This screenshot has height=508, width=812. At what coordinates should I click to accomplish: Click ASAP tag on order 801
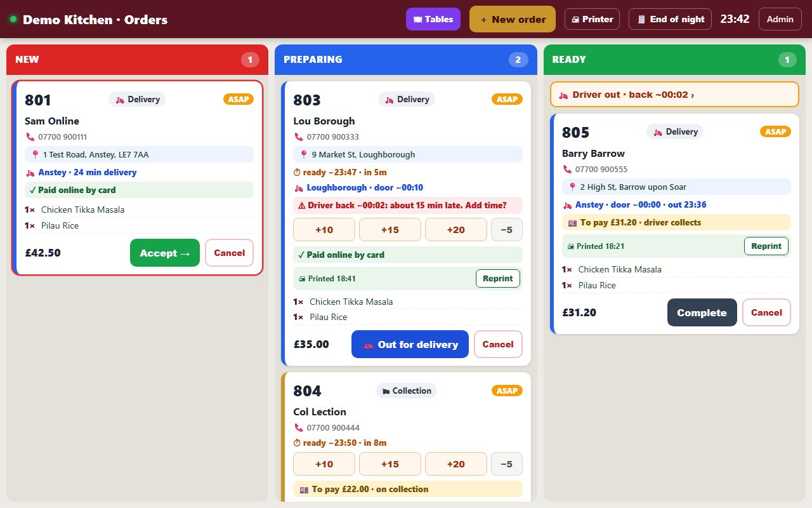[x=239, y=99]
